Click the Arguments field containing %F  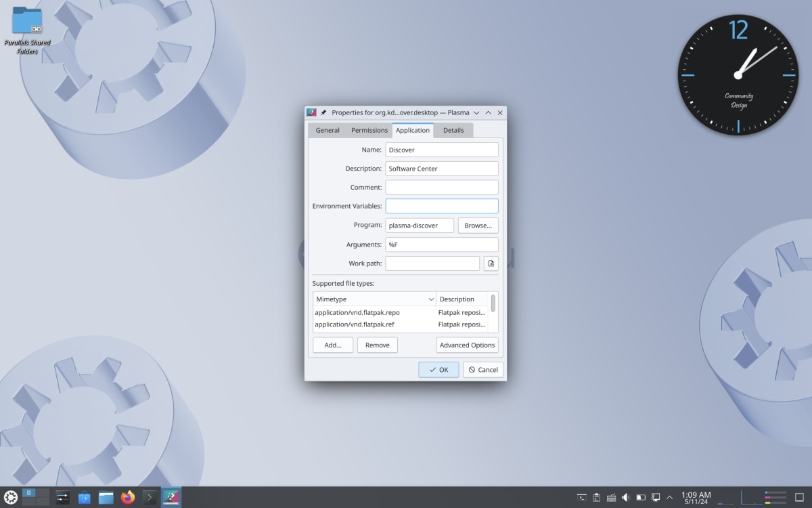pos(442,245)
